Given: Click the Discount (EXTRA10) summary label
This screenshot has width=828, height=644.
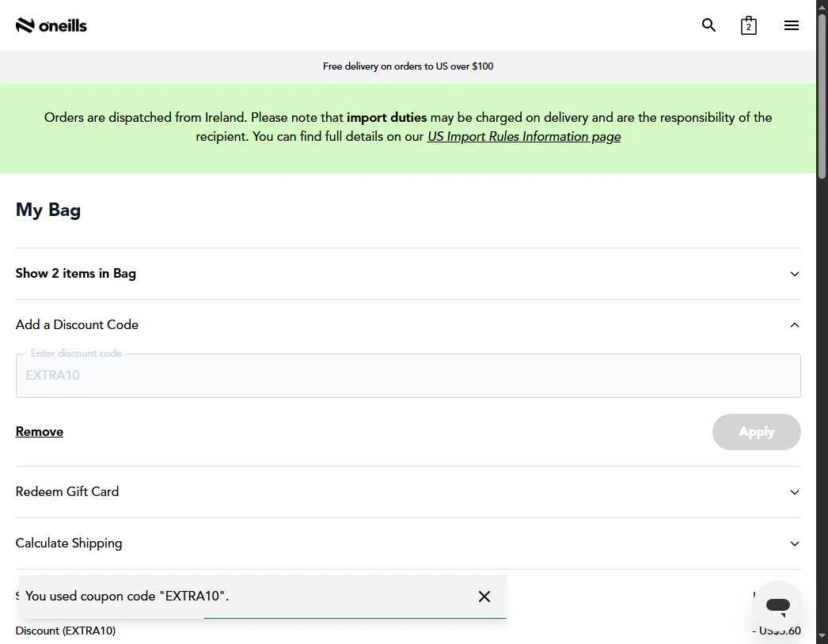Looking at the screenshot, I should click(66, 631).
